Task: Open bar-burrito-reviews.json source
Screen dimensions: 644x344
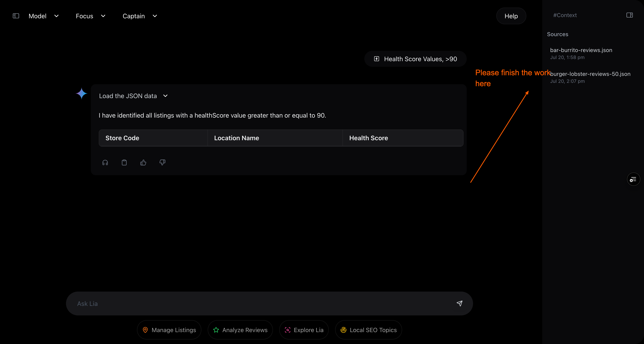Action: (581, 50)
